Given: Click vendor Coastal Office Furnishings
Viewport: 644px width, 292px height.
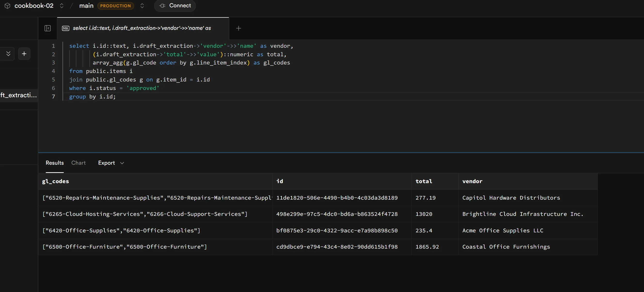Looking at the screenshot, I should (506, 247).
